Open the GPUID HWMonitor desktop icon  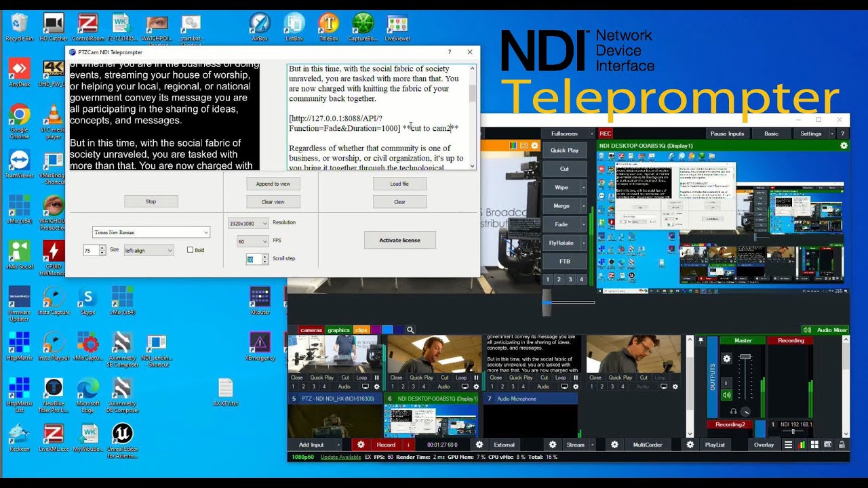pyautogui.click(x=54, y=258)
